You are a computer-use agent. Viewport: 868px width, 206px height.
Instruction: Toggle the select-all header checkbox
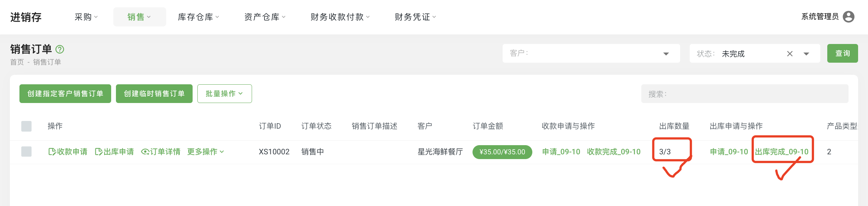point(26,126)
